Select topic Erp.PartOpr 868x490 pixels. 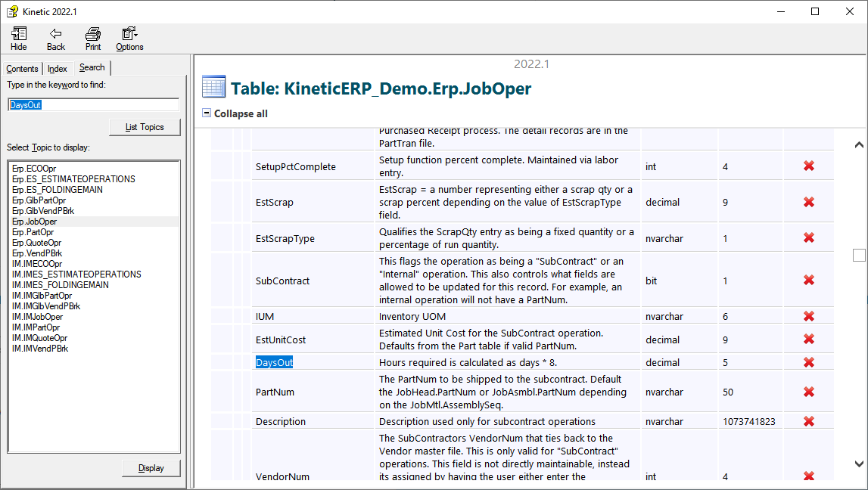point(33,231)
